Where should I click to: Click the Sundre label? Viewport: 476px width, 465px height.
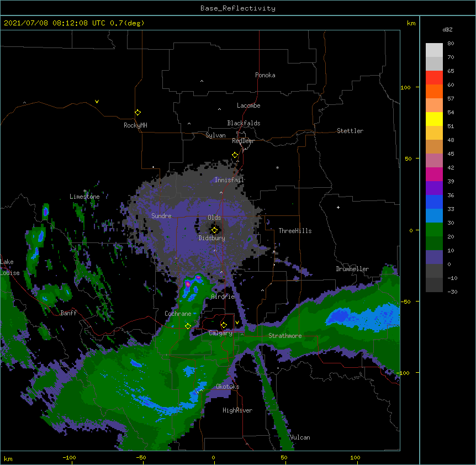161,216
